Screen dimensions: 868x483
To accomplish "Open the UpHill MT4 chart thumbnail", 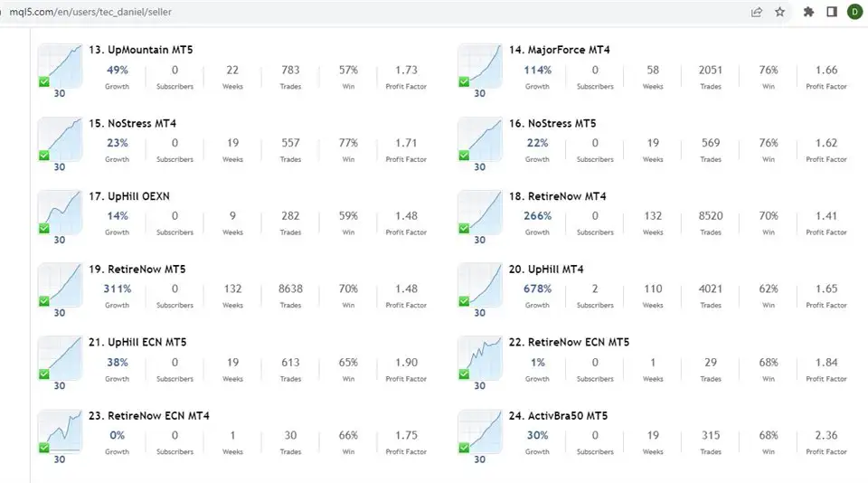I will (x=479, y=285).
